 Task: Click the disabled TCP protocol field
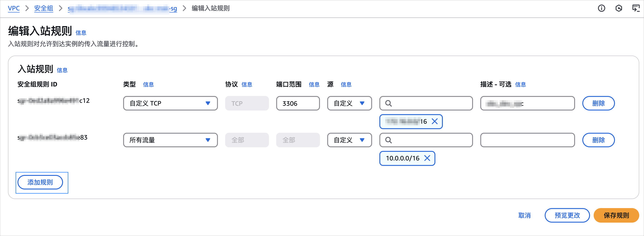coord(247,103)
